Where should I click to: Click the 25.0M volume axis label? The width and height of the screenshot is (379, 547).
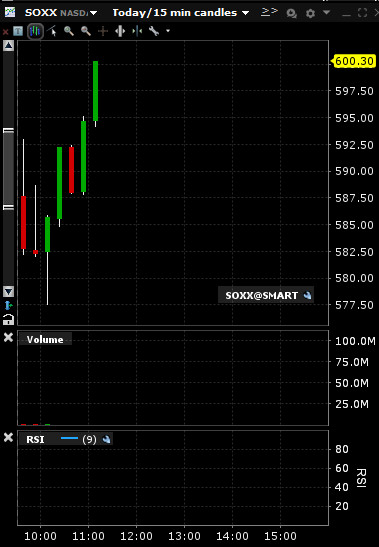point(352,404)
